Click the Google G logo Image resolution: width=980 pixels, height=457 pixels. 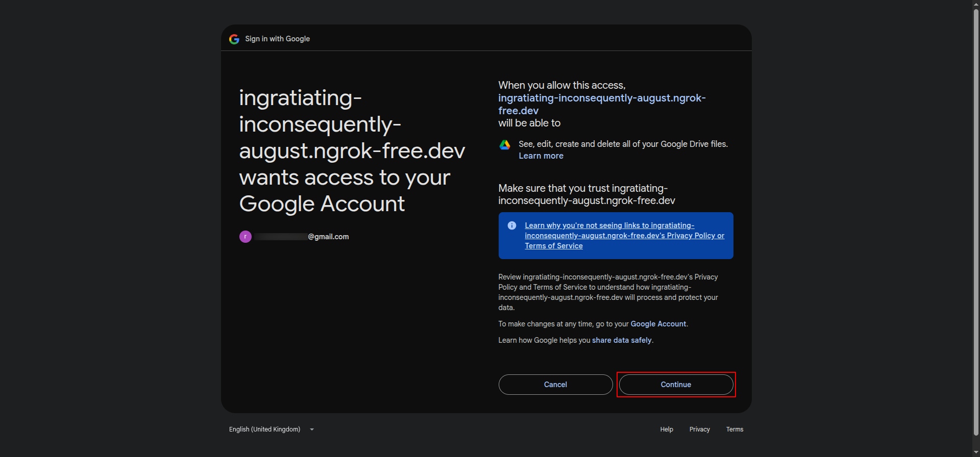[234, 39]
